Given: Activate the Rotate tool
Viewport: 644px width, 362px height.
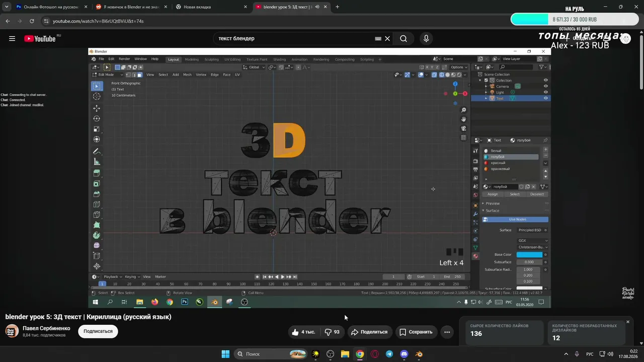Looking at the screenshot, I should coord(97,119).
